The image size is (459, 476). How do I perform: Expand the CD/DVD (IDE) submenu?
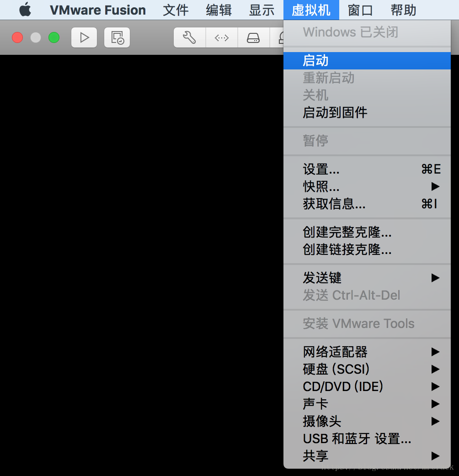[367, 386]
